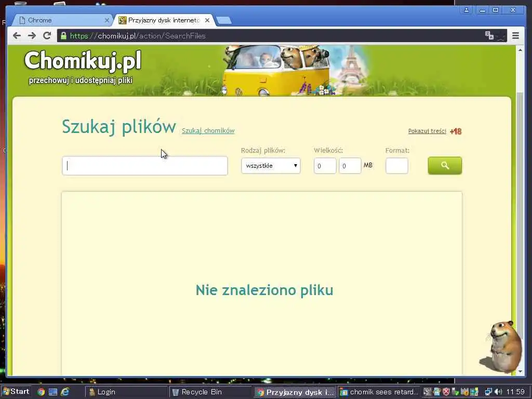Click the browser forward arrow
The image size is (532, 399).
(32, 36)
